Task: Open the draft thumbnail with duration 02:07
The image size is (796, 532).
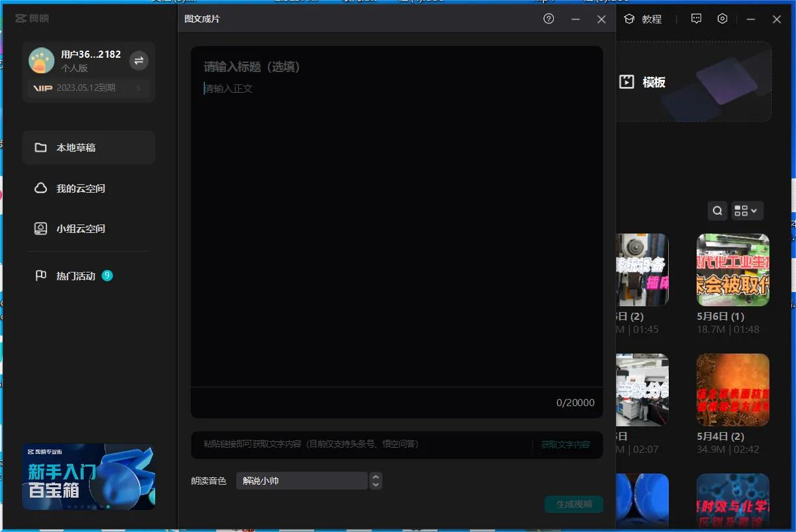Action: pos(642,390)
